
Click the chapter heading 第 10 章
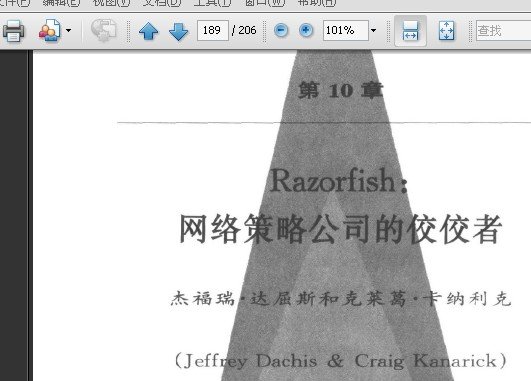(341, 90)
